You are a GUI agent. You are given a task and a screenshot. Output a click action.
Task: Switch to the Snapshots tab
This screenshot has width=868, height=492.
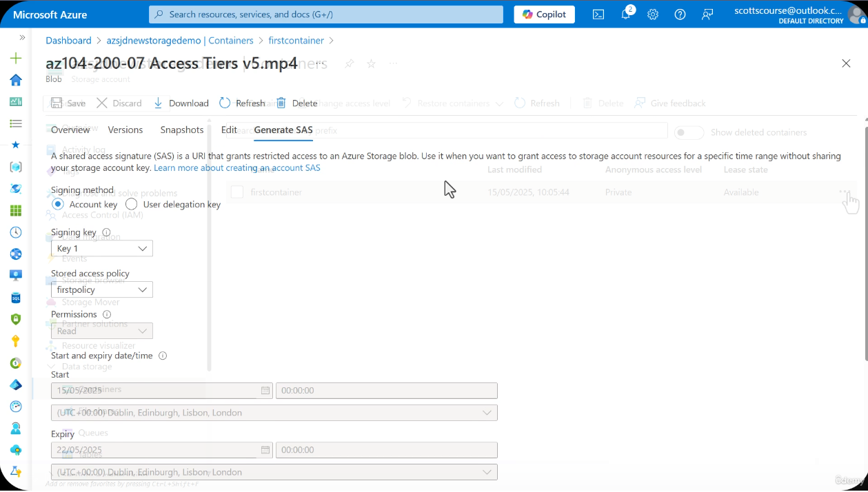point(182,130)
